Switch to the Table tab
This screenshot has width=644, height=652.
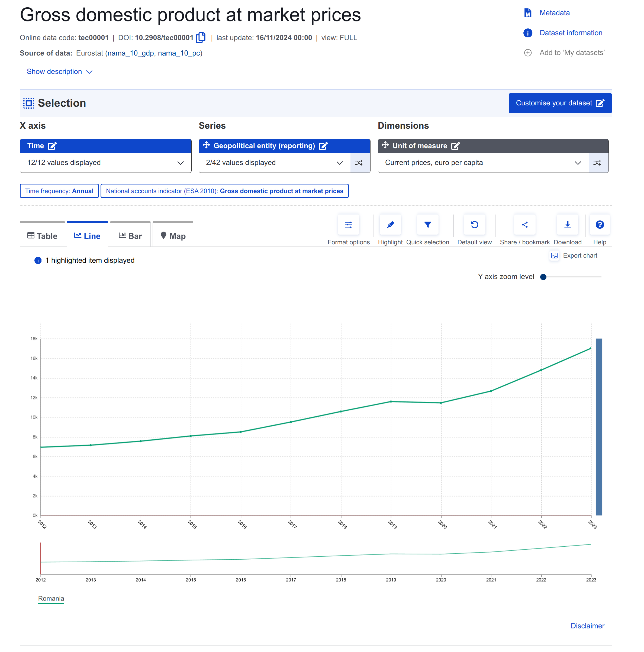pyautogui.click(x=42, y=236)
